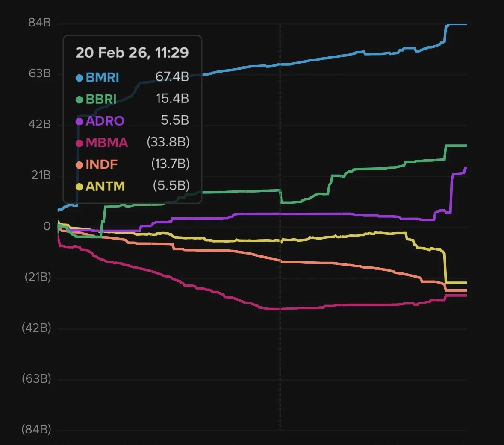The width and height of the screenshot is (504, 445).
Task: Select the orange INDF legend dot
Action: pyautogui.click(x=79, y=165)
